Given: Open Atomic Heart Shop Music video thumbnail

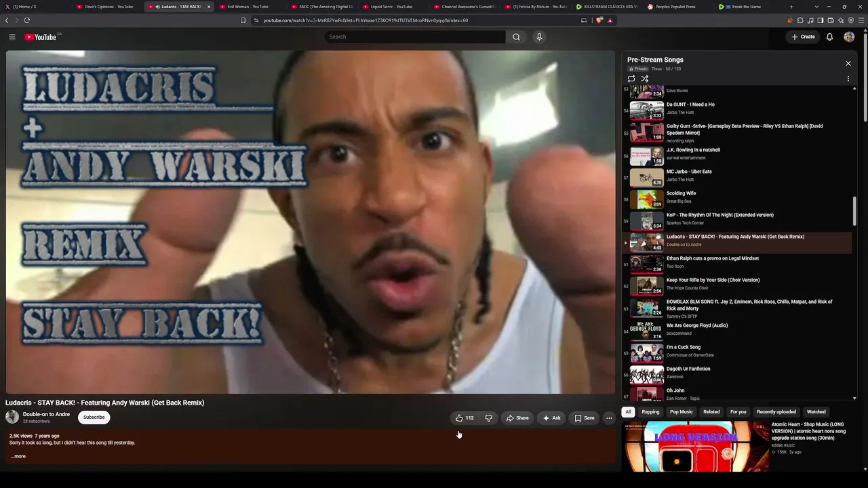Looking at the screenshot, I should click(696, 446).
